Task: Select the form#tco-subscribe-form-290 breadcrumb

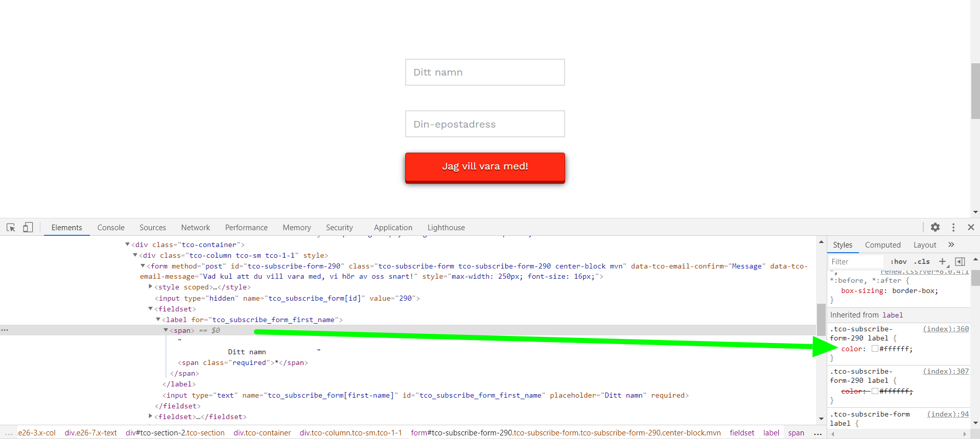Action: pos(566,433)
